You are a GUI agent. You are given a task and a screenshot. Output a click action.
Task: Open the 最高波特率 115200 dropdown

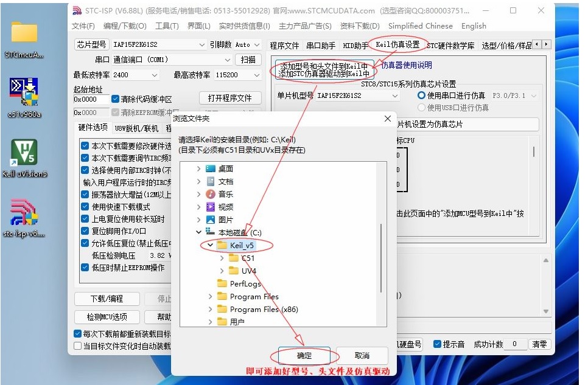click(x=238, y=75)
